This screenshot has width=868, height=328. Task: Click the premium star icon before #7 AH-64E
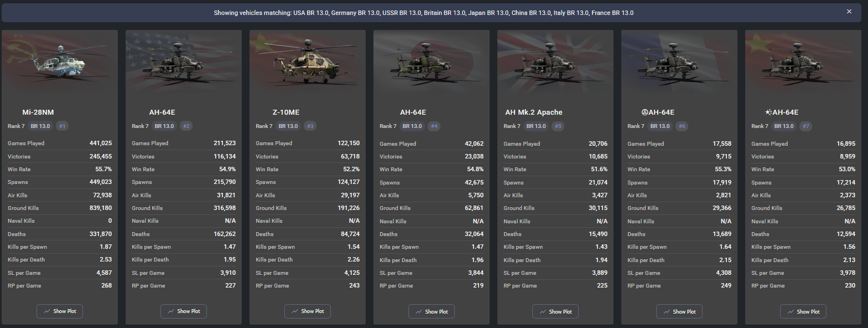(x=768, y=112)
